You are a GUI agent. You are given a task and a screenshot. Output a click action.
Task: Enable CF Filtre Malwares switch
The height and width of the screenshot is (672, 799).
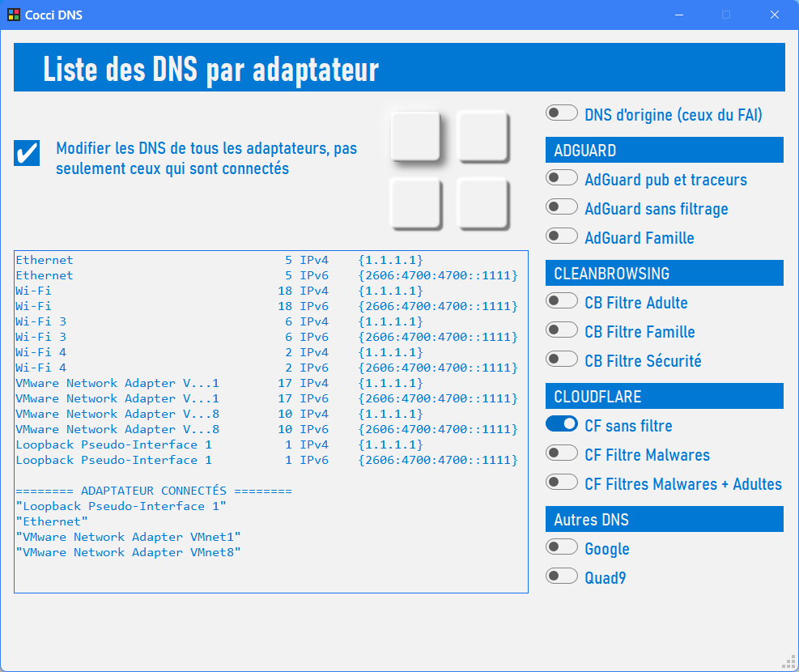(x=562, y=453)
